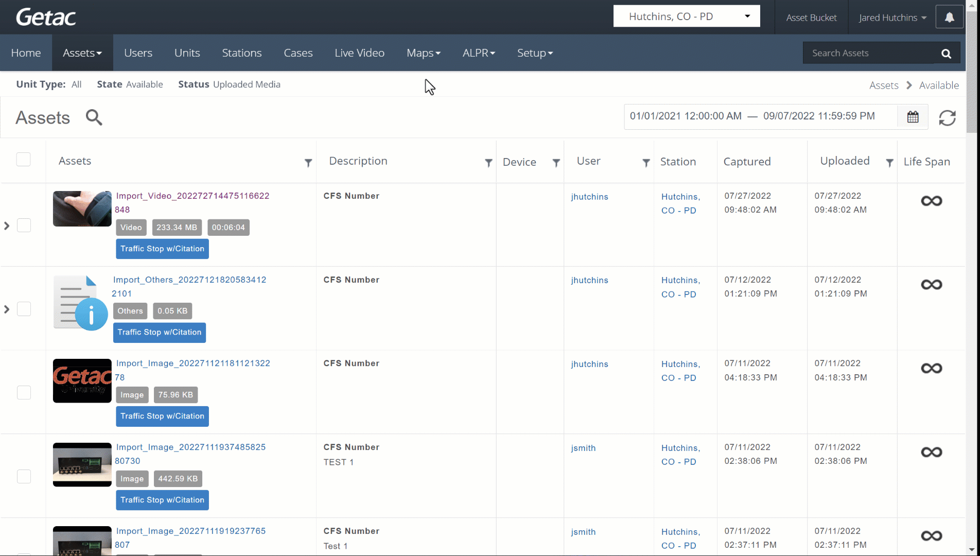Open the Maps navigation dropdown

click(423, 53)
